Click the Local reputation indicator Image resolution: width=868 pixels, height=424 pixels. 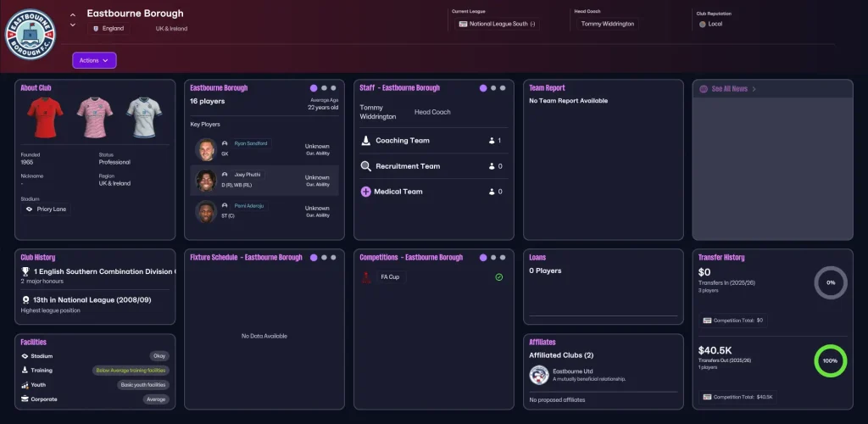point(711,24)
